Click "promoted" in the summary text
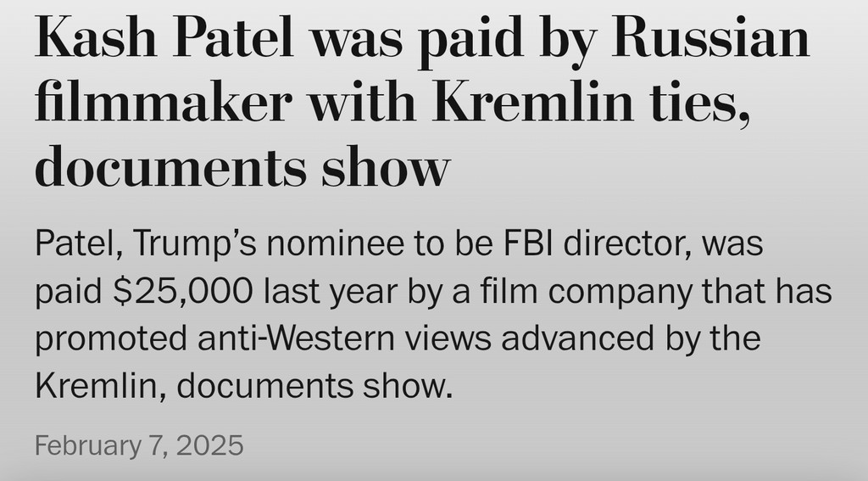The width and height of the screenshot is (868, 481). click(114, 338)
